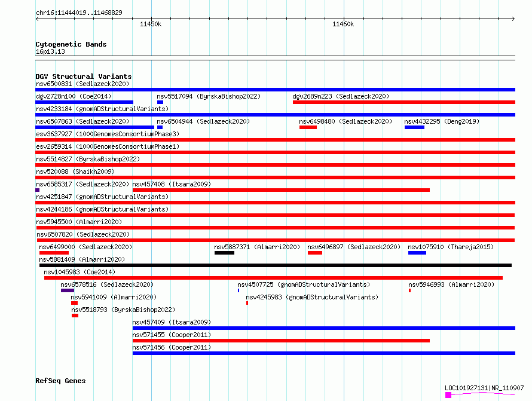
Task: Click the blue nsv457409 (Itsara2009) bar
Action: (323, 328)
